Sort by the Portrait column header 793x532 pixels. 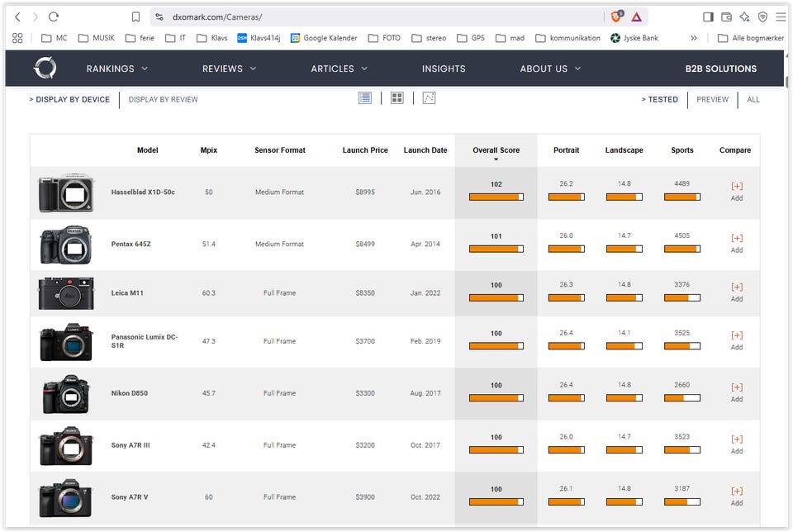[x=566, y=150]
